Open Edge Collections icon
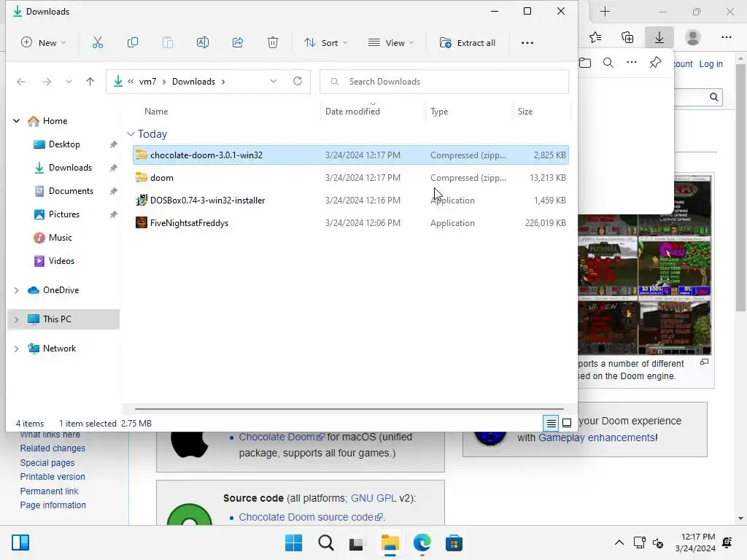The image size is (747, 560). click(627, 37)
